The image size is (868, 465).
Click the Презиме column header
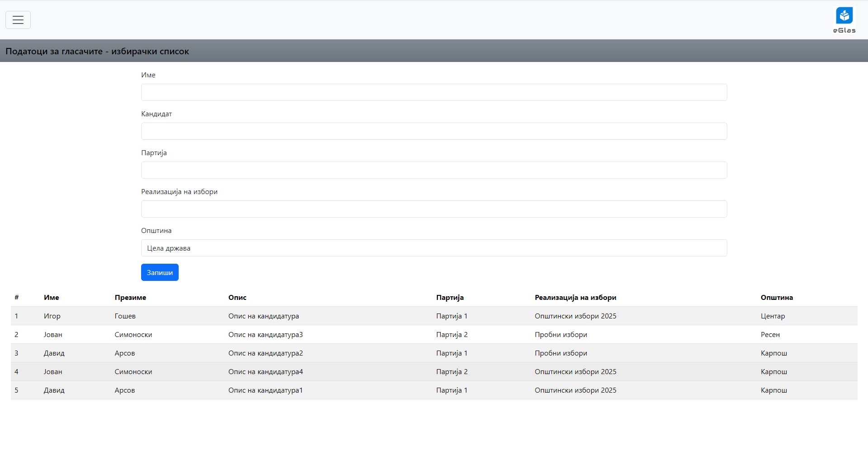(x=130, y=298)
